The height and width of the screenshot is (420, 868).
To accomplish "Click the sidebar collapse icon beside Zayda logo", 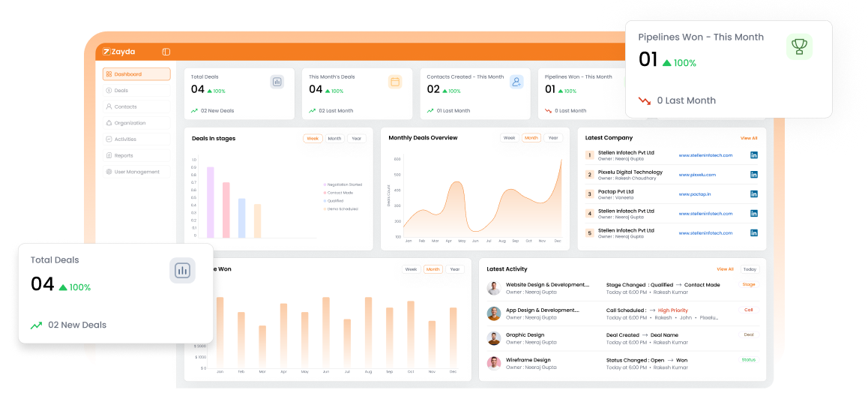I will tap(166, 52).
